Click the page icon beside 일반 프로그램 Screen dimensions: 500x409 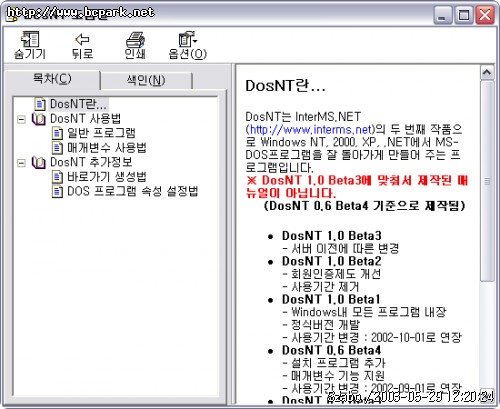click(57, 133)
